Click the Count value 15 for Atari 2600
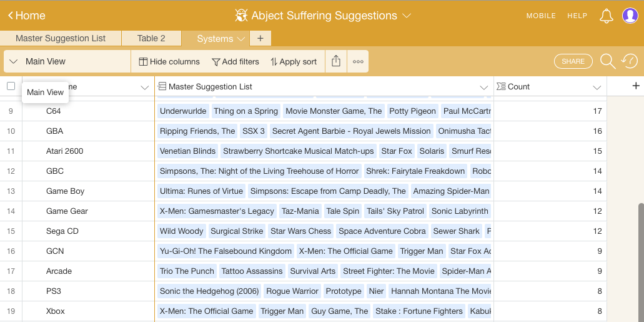The image size is (644, 322). (597, 151)
